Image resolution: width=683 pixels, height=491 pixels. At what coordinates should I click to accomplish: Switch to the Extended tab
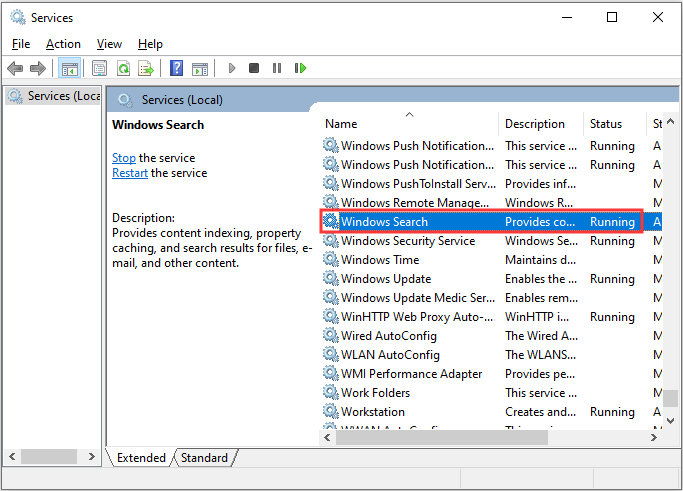click(x=141, y=458)
